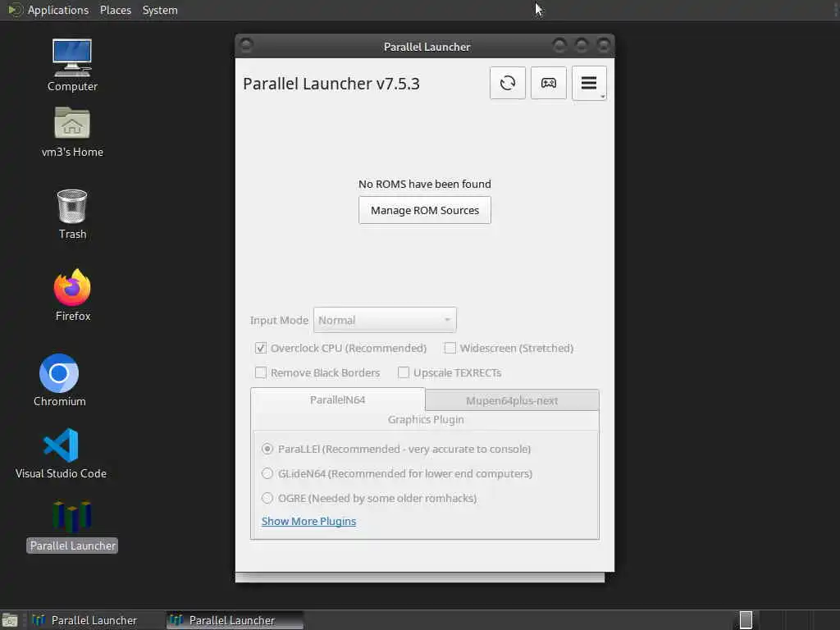Click show desktop icon in bottom panel
840x630 pixels.
[10, 620]
